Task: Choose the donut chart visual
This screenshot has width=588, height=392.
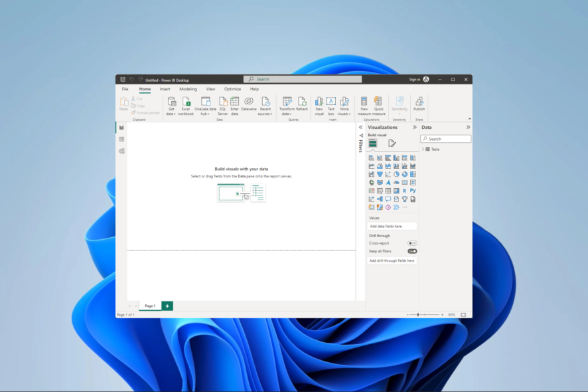Action: tap(404, 174)
